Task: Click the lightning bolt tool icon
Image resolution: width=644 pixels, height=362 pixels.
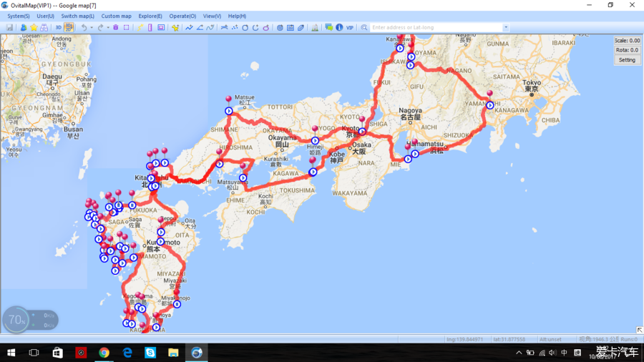Action: coord(140,27)
